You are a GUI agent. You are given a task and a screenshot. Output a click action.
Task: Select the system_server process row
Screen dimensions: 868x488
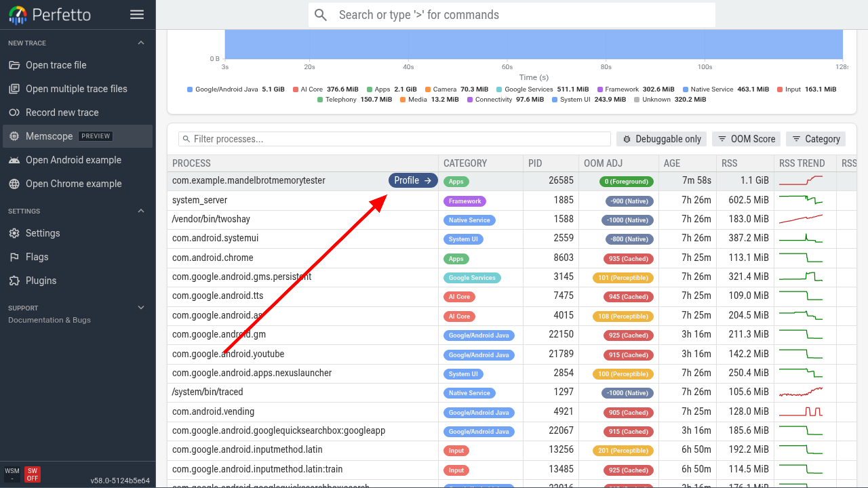pyautogui.click(x=512, y=200)
